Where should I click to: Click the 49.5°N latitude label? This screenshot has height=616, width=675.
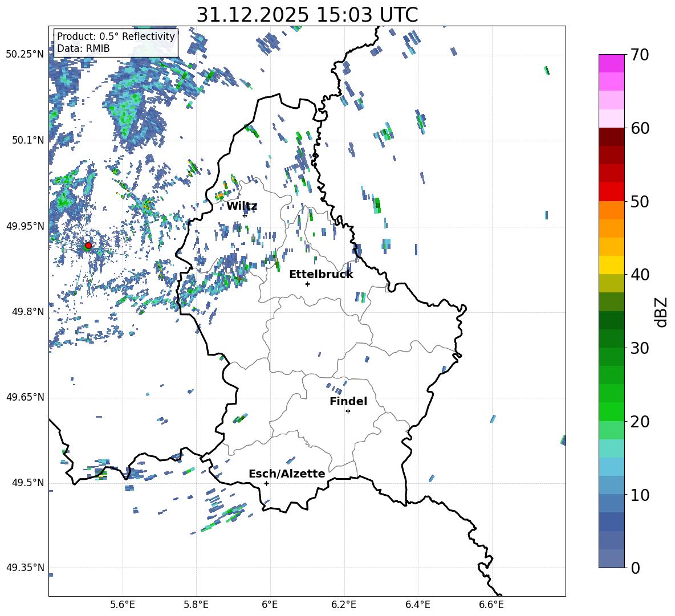[x=28, y=483]
